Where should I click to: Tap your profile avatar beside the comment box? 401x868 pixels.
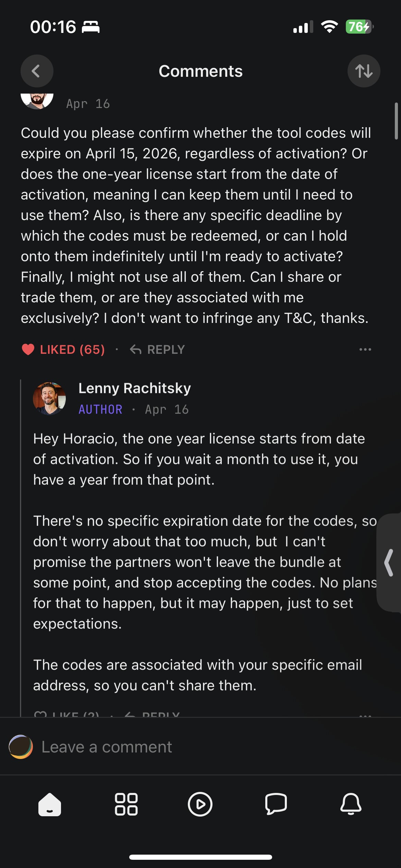[21, 747]
